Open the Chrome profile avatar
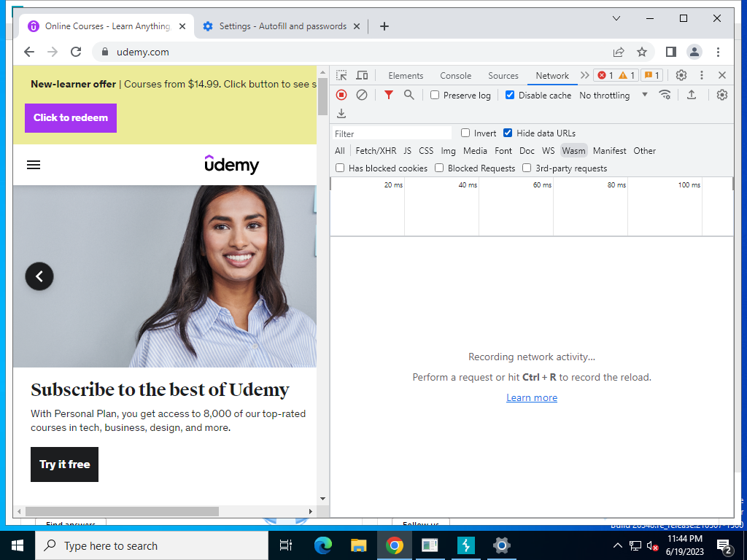747x560 pixels. (x=694, y=52)
